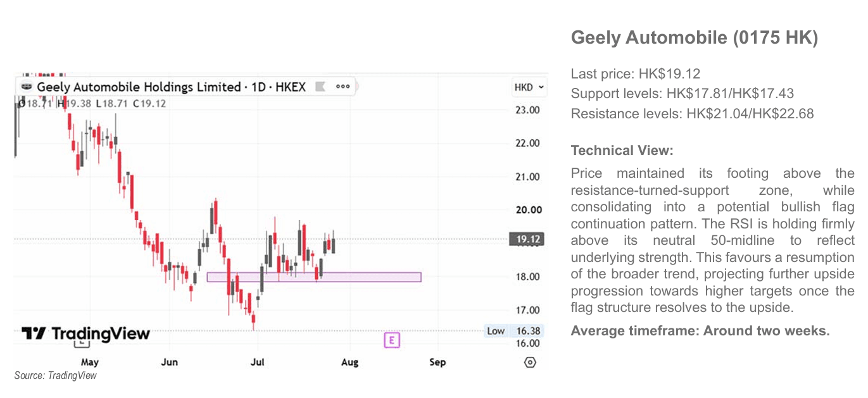Click the L marker below TradingView logo

pyautogui.click(x=82, y=344)
